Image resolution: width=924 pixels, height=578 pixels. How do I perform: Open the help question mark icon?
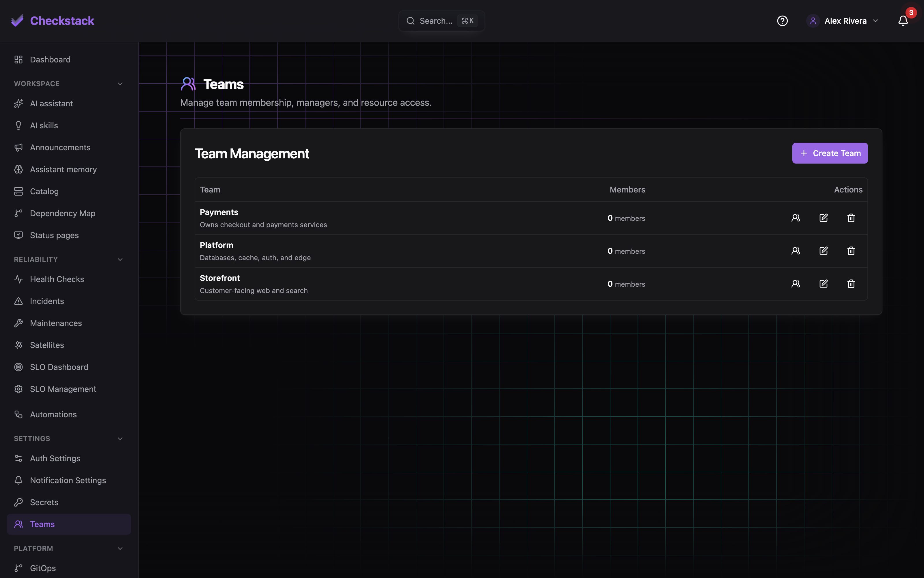click(782, 21)
